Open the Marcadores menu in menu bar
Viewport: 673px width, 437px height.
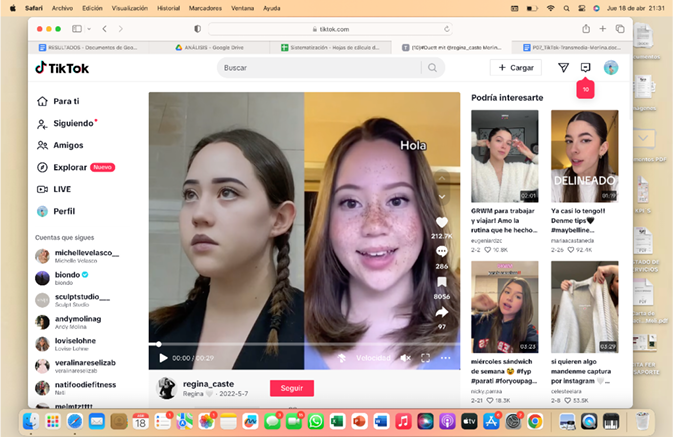[x=204, y=7]
